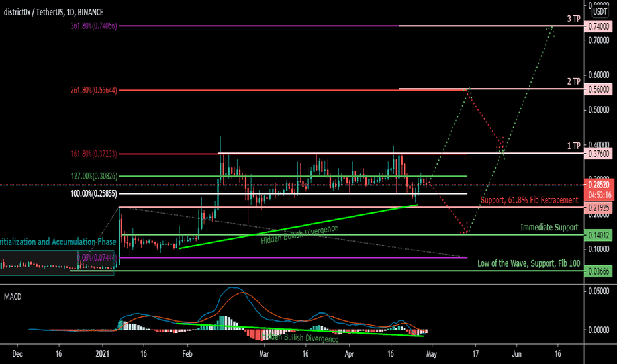Click the price chart Hidden Bullish Divergence label
Viewport: 617px width, 364px height.
tap(299, 234)
